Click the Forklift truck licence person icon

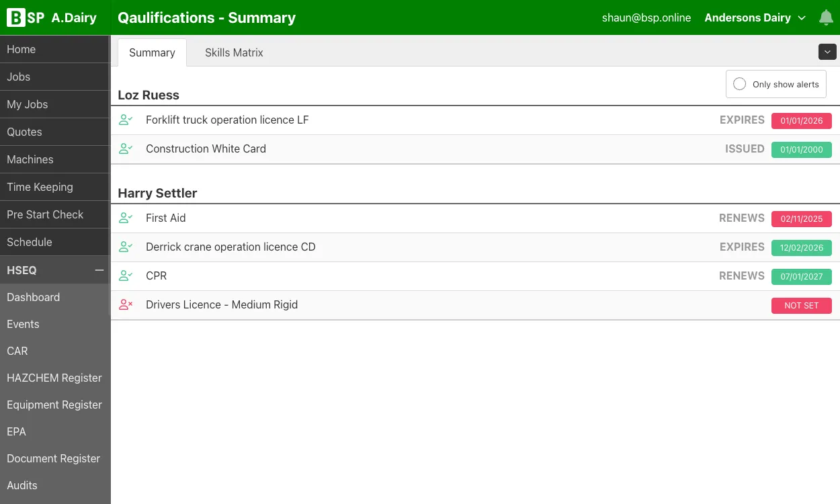(x=126, y=120)
